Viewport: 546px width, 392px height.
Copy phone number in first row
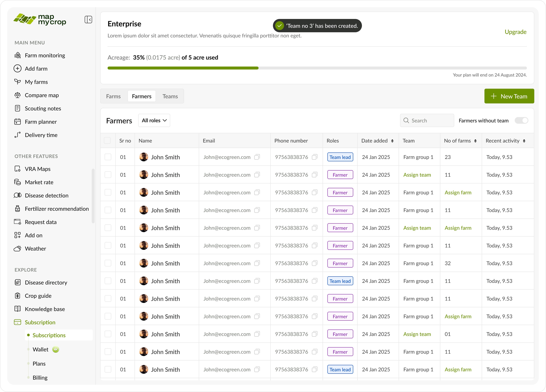[x=314, y=157]
